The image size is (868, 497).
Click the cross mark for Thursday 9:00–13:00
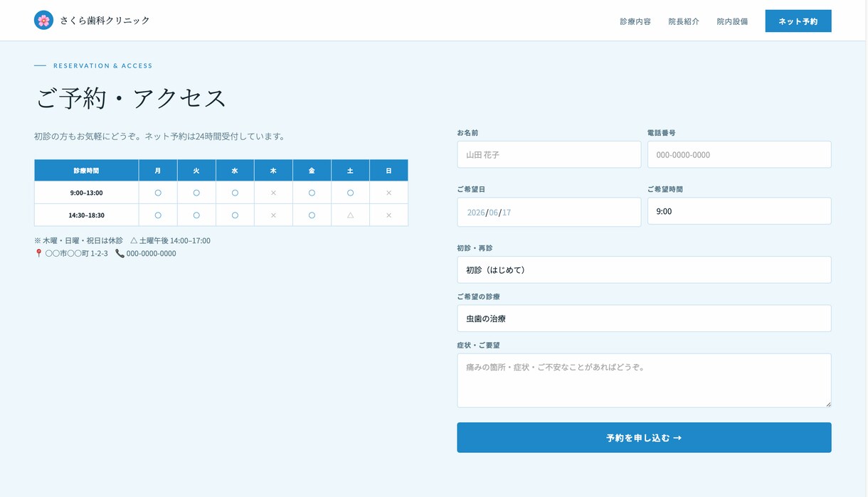273,193
